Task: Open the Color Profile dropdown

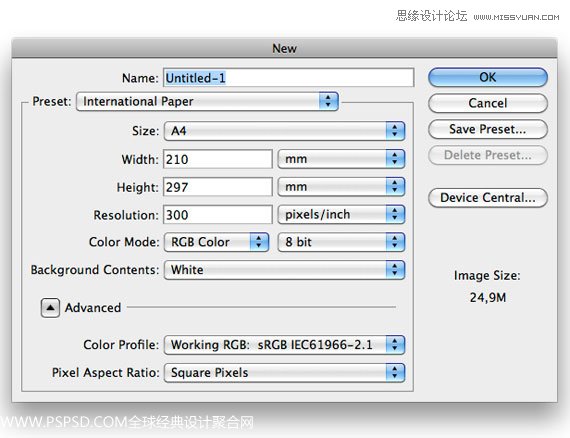Action: pyautogui.click(x=284, y=345)
